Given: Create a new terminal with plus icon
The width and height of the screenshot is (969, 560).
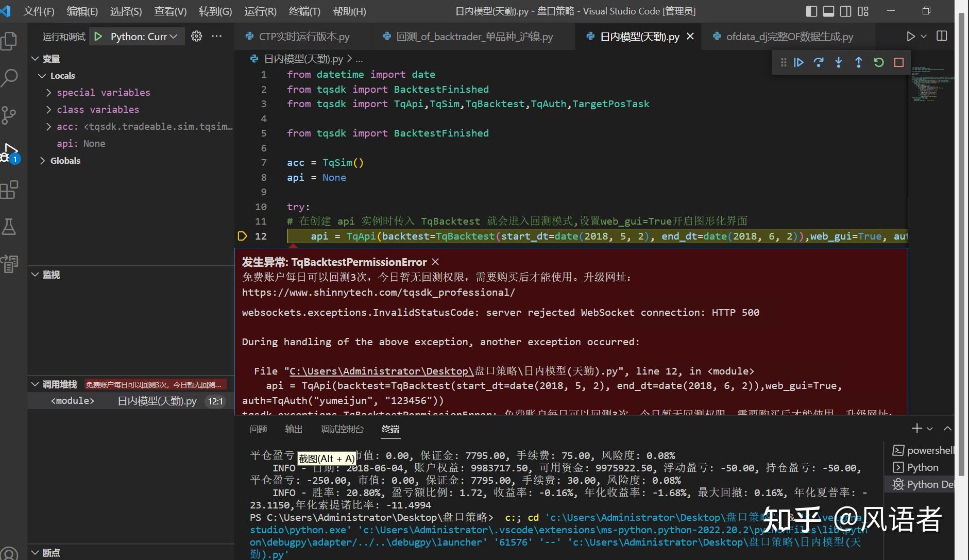Looking at the screenshot, I should point(917,428).
